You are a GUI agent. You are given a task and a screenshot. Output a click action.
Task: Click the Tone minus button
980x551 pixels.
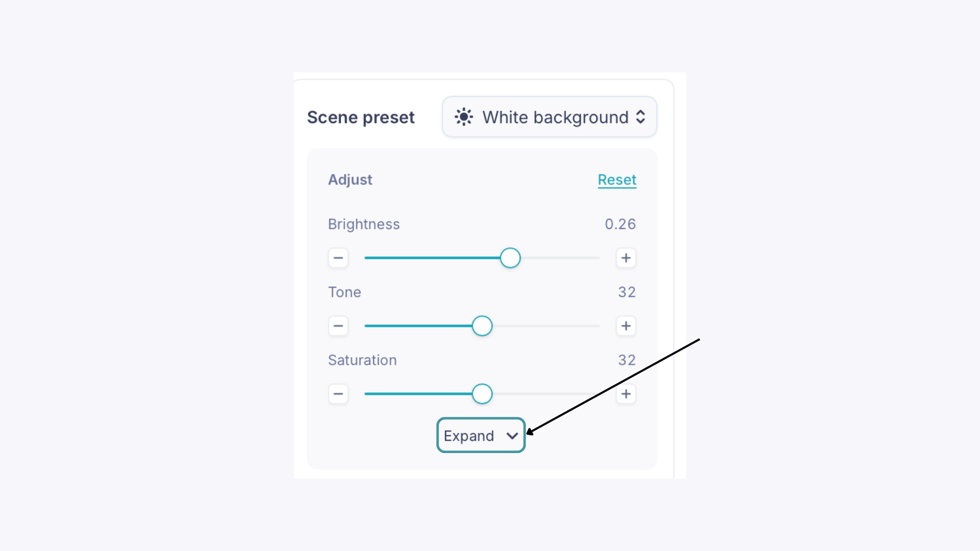point(338,326)
